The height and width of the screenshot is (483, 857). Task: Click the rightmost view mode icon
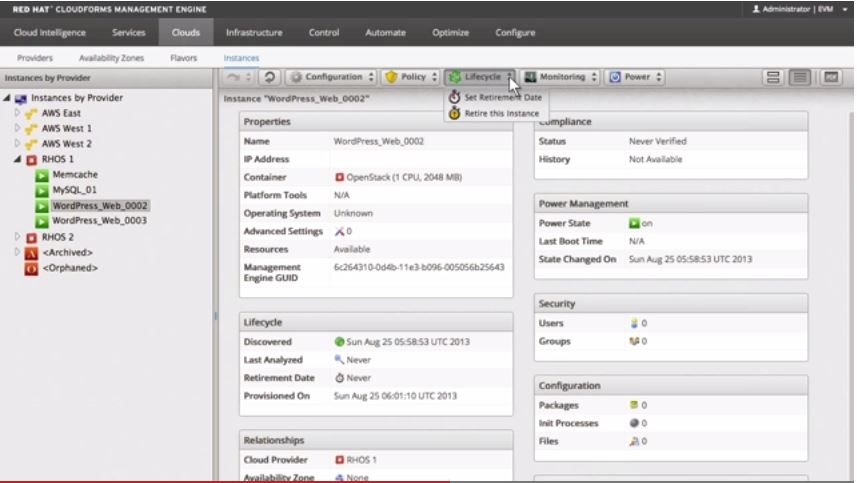(831, 78)
